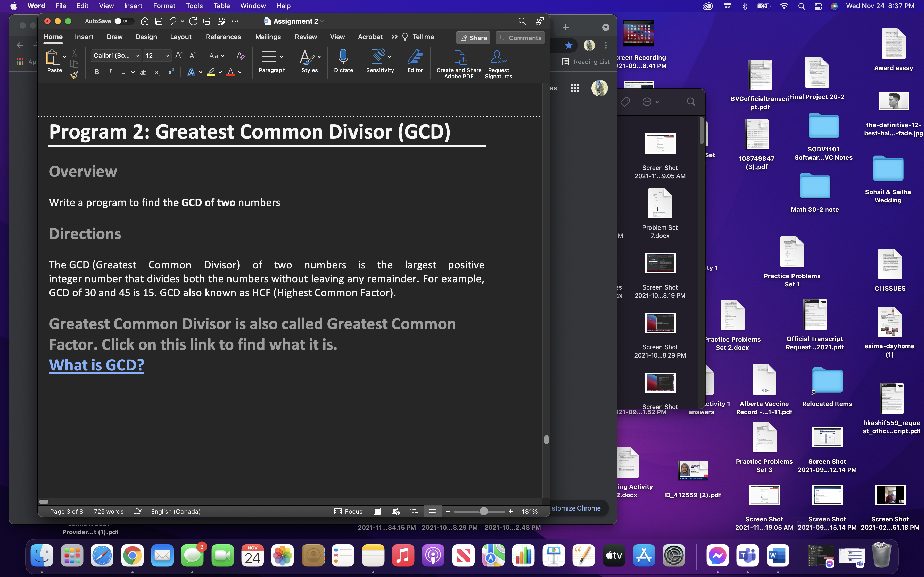Open the Table menu

click(x=221, y=6)
